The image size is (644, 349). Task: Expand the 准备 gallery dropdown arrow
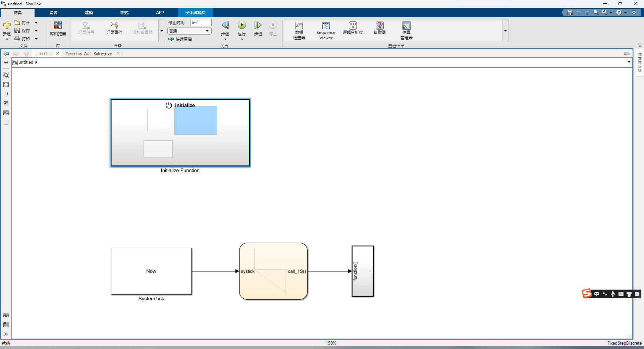162,31
